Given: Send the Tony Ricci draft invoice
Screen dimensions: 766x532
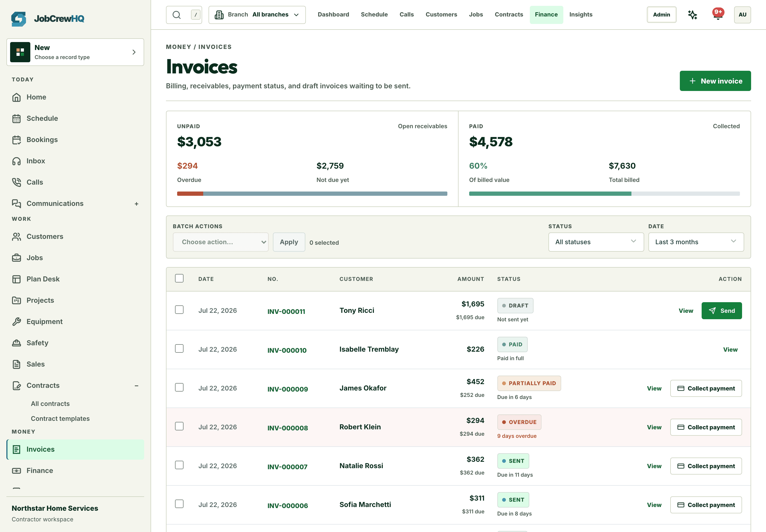Looking at the screenshot, I should click(x=722, y=311).
